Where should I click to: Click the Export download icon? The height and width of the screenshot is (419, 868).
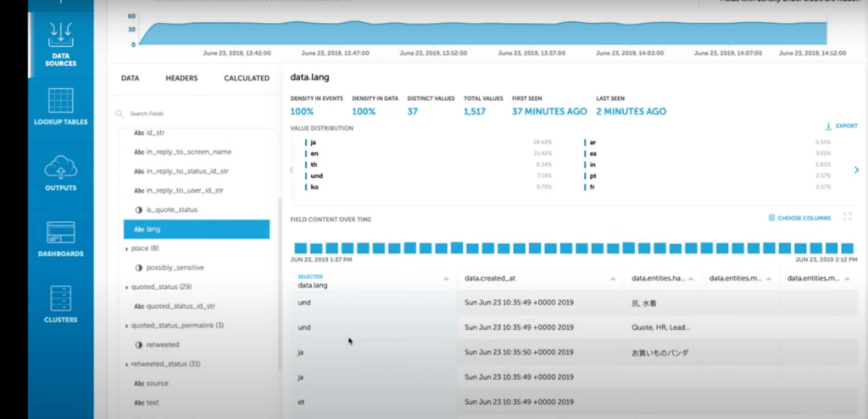[x=829, y=126]
